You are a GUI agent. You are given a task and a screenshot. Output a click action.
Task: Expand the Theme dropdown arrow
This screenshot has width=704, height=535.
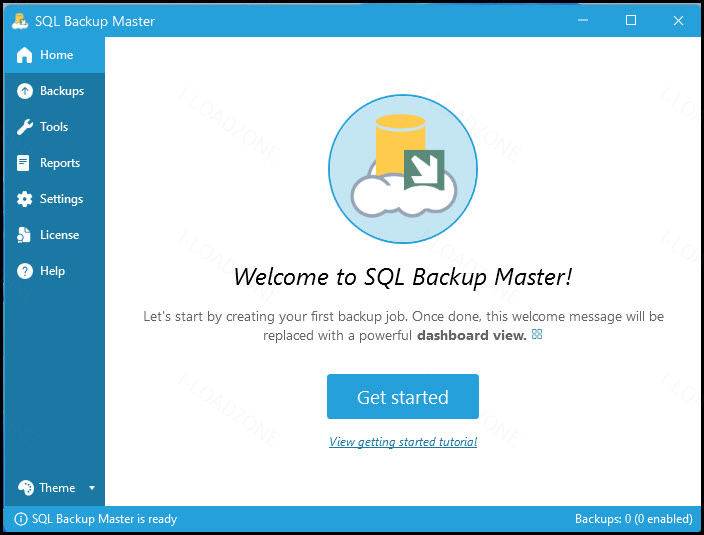click(92, 488)
